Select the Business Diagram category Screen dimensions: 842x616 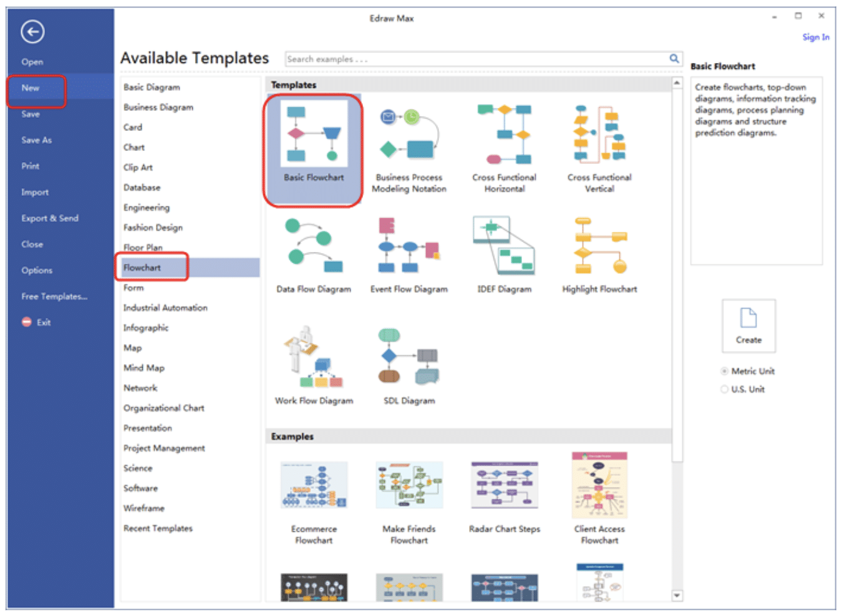click(158, 107)
